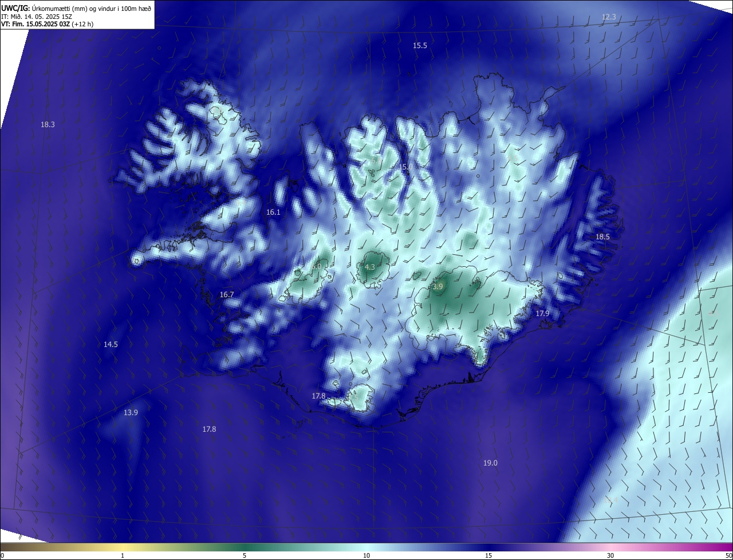Click the 10 tick on the color scale

[x=366, y=555]
